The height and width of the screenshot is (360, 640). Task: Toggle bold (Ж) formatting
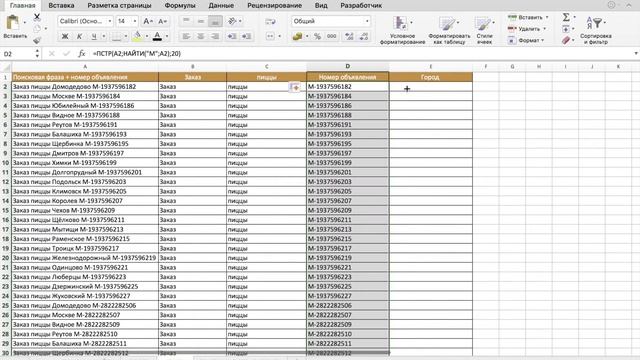pos(65,36)
